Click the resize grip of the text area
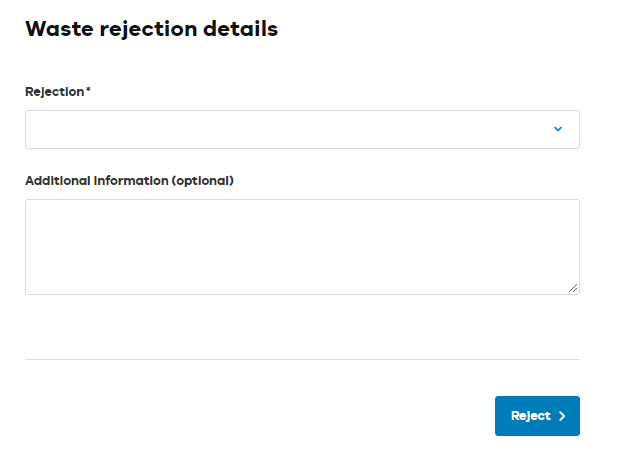The height and width of the screenshot is (466, 643). coord(573,288)
